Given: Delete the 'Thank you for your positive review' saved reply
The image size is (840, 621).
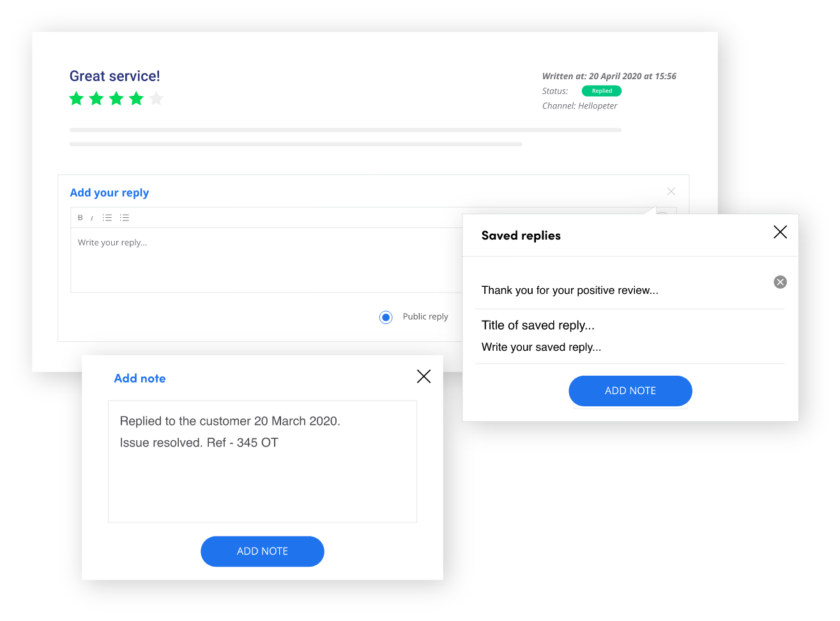Looking at the screenshot, I should [x=780, y=282].
